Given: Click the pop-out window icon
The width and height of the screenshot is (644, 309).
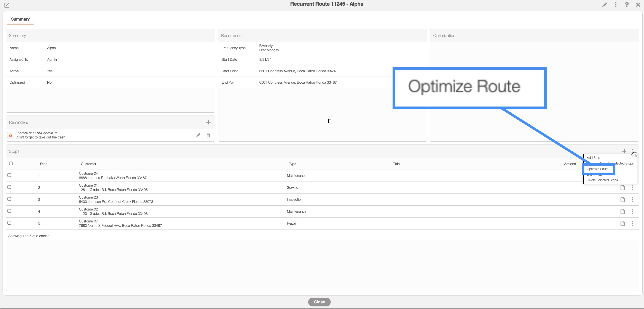Looking at the screenshot, I should click(7, 5).
